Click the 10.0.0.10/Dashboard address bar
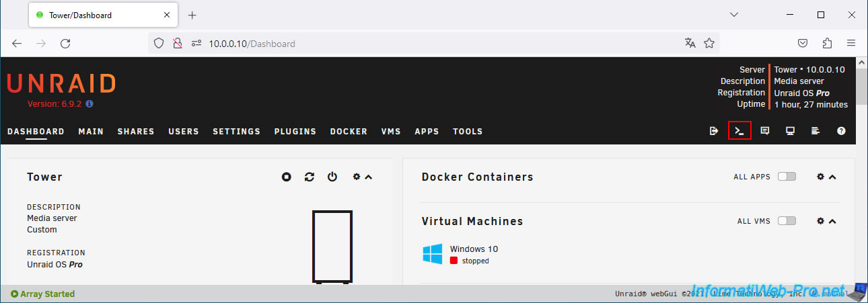 click(x=433, y=43)
